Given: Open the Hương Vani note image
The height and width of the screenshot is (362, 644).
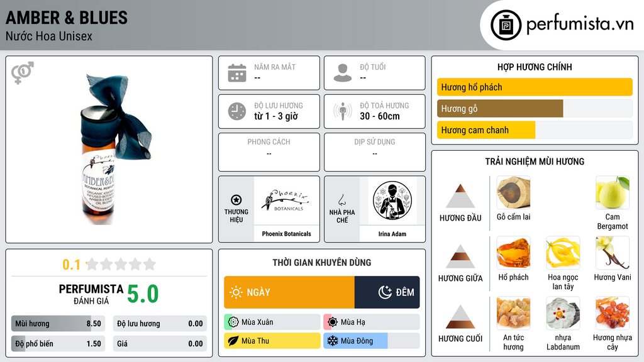Looking at the screenshot, I should pyautogui.click(x=613, y=253).
